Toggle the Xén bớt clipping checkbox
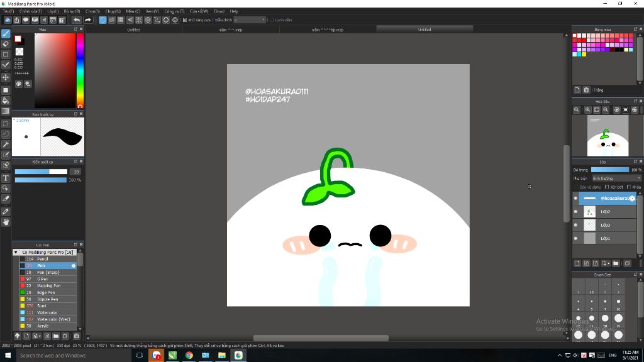Image resolution: width=644 pixels, height=362 pixels. coord(607,187)
